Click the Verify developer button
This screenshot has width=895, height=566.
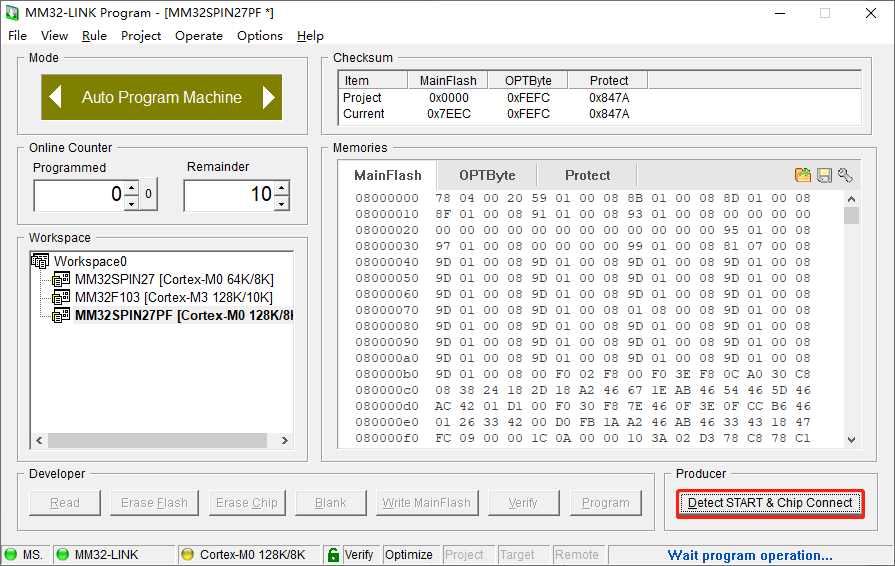point(523,503)
